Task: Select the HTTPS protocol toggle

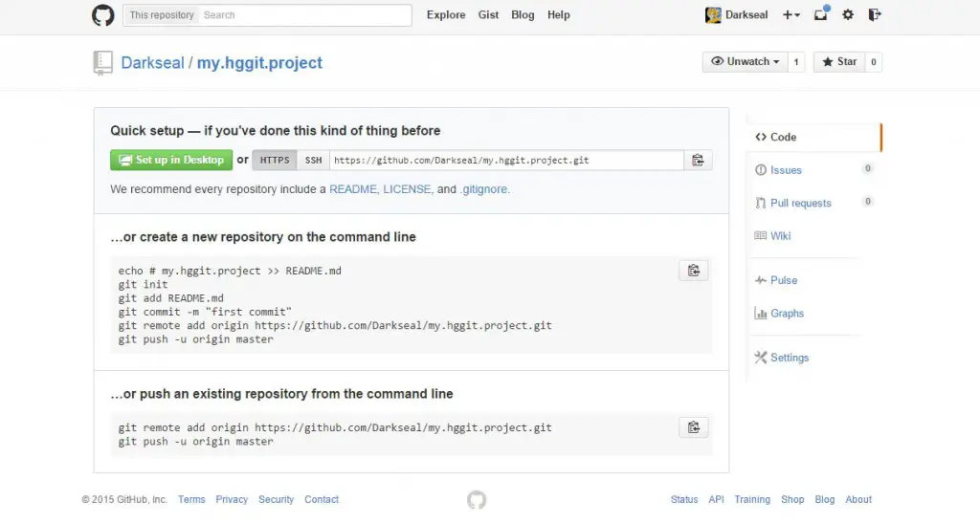Action: (x=275, y=161)
